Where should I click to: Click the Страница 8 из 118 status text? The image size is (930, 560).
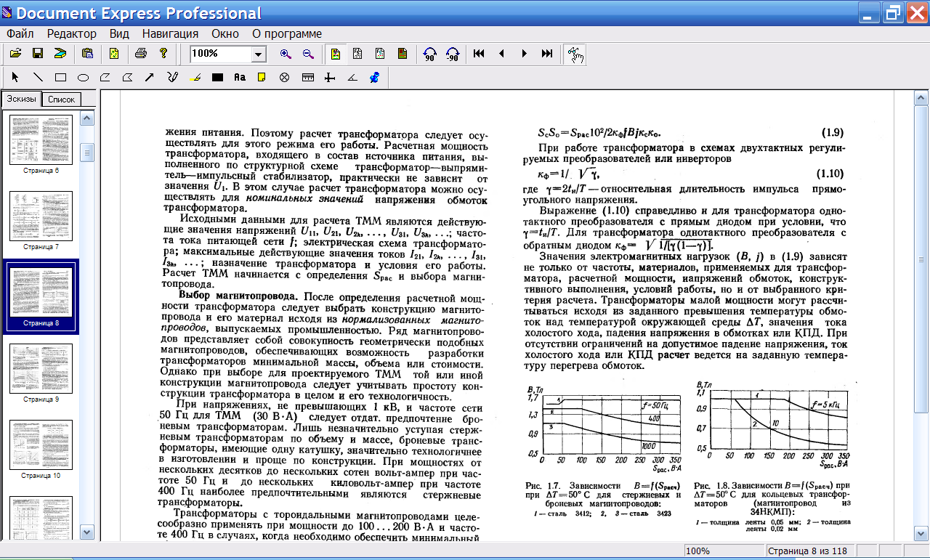(x=808, y=551)
